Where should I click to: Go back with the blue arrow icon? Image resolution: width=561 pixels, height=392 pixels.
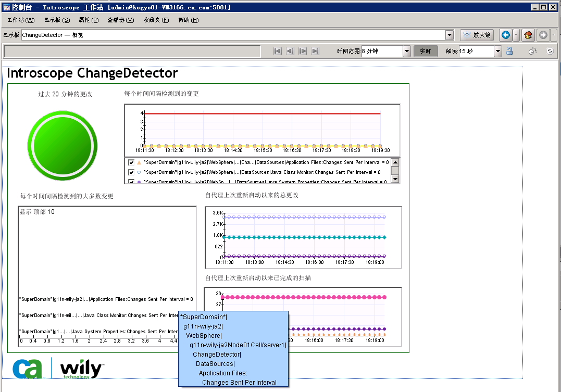[506, 35]
